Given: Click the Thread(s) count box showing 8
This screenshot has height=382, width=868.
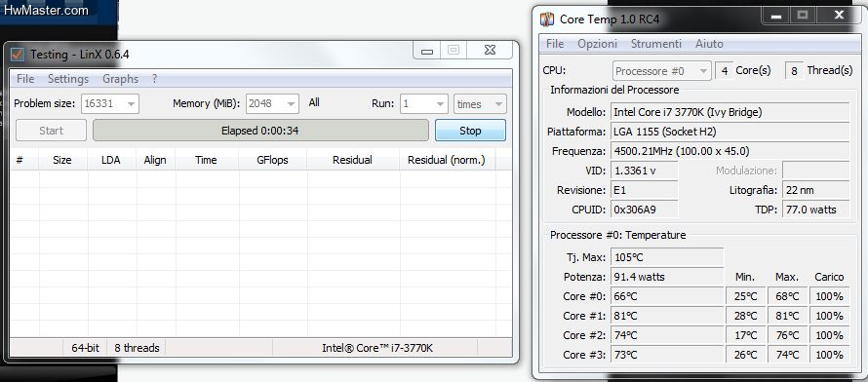Looking at the screenshot, I should coord(795,71).
